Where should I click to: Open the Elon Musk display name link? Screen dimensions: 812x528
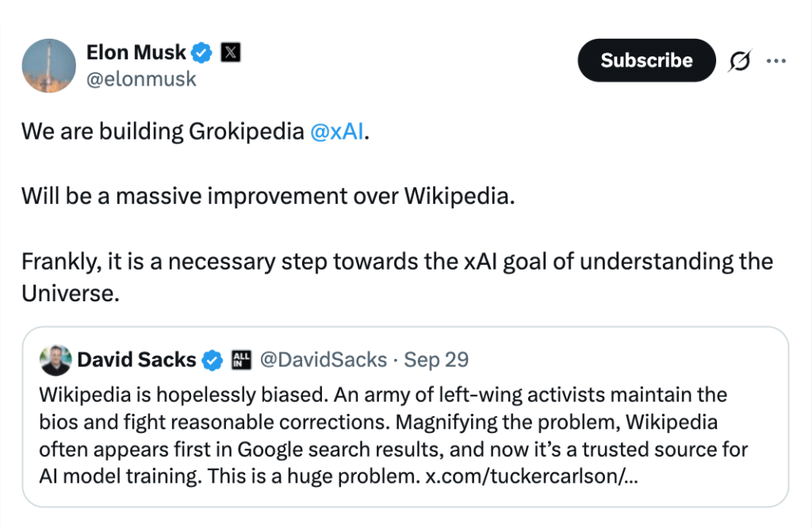tap(136, 52)
